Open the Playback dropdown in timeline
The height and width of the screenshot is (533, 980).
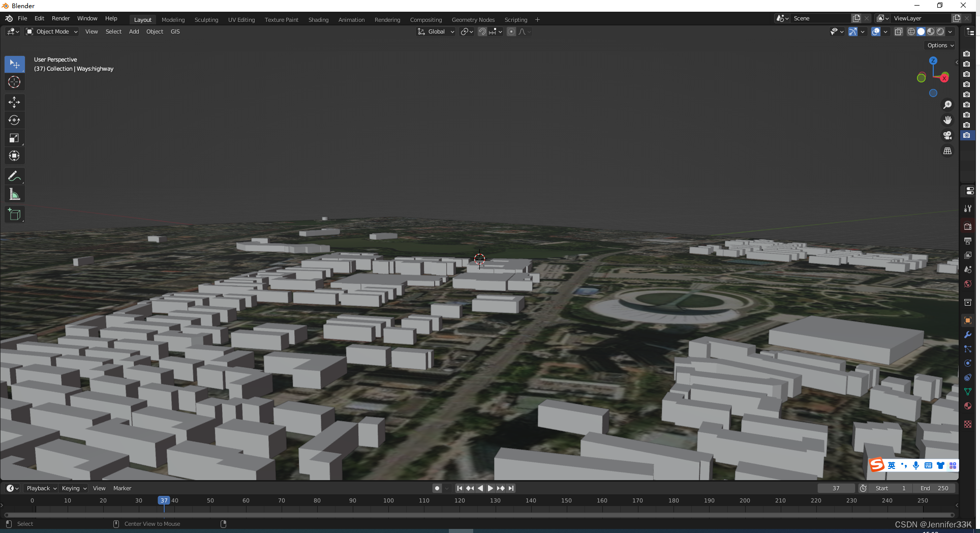[41, 488]
